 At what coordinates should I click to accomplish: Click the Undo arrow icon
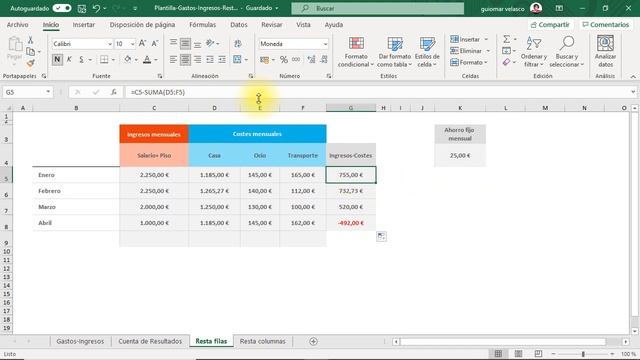pos(96,8)
